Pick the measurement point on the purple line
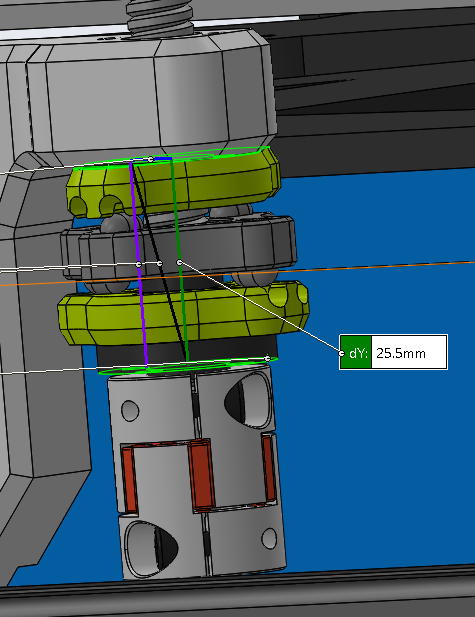 pos(139,264)
